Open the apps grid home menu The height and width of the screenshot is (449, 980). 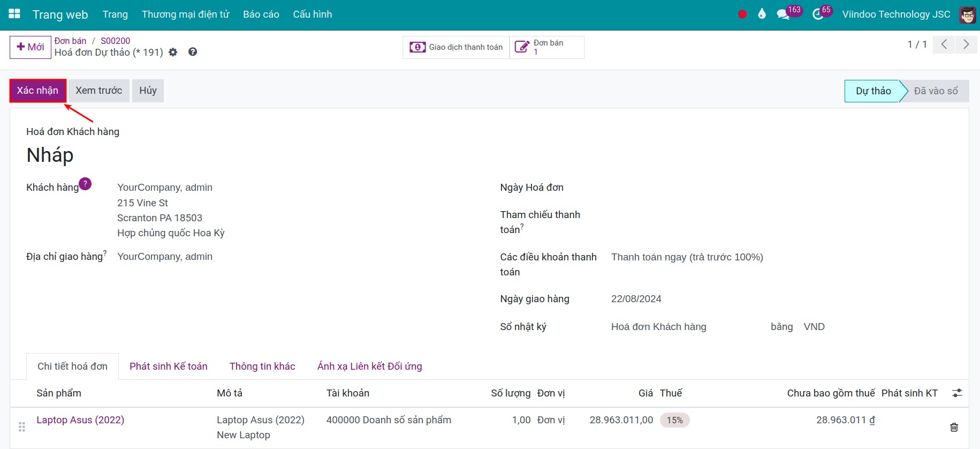tap(14, 14)
